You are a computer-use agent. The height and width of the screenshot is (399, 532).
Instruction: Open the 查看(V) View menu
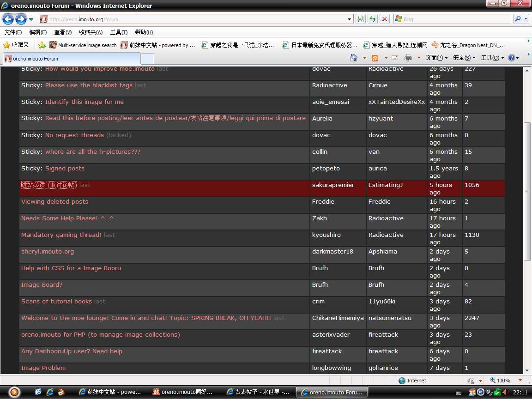tap(63, 32)
